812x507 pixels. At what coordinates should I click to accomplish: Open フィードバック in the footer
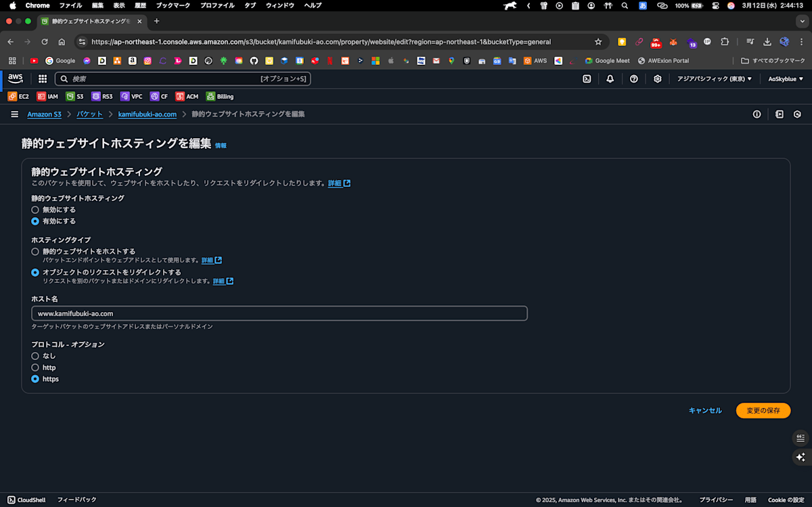click(x=76, y=500)
